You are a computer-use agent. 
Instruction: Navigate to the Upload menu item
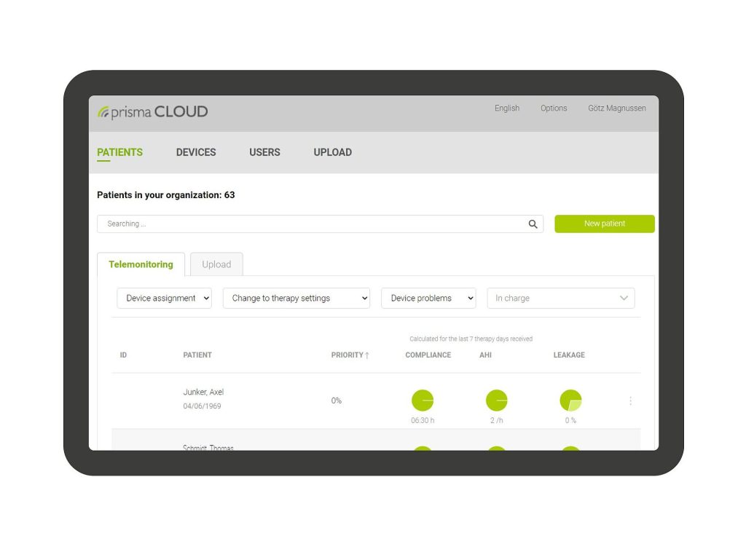332,152
